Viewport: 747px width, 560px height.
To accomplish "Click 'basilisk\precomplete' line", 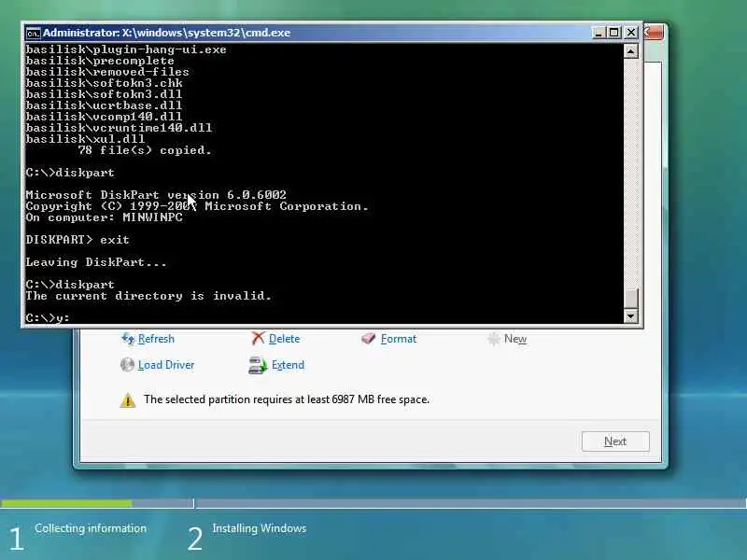I will 100,61.
